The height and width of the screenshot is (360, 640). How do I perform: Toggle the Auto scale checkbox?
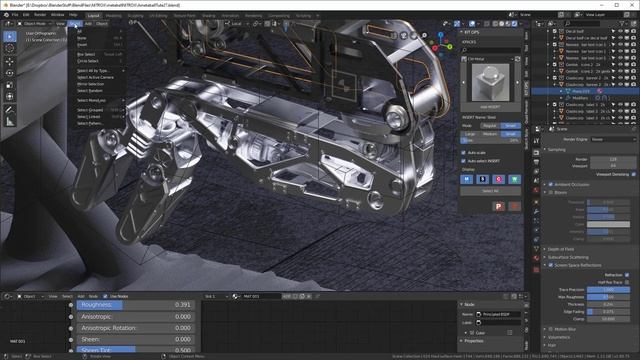point(463,153)
